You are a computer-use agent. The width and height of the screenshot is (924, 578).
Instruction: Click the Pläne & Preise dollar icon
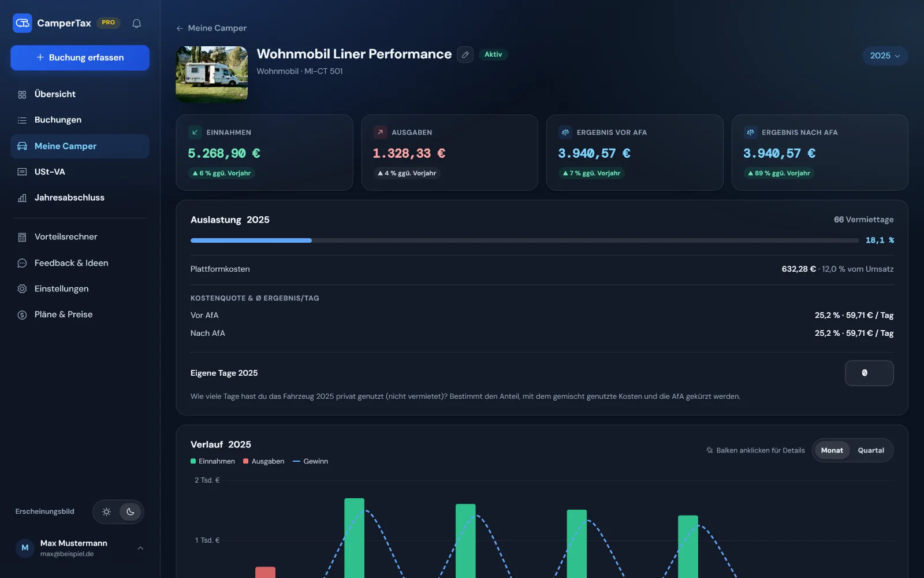tap(22, 314)
